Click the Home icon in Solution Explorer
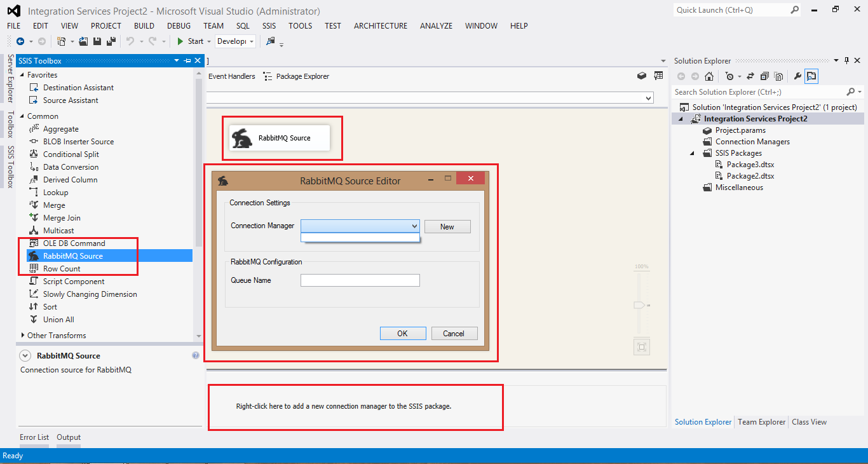 click(x=709, y=76)
